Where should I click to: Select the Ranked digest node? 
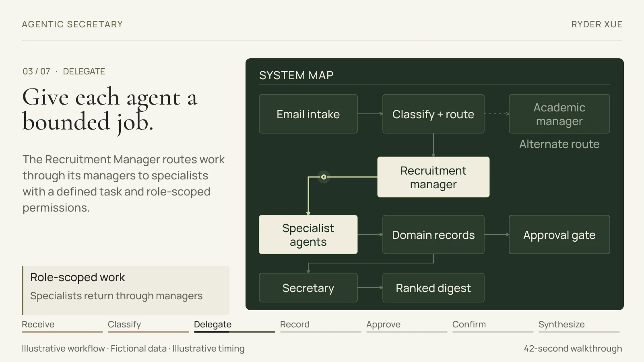433,288
